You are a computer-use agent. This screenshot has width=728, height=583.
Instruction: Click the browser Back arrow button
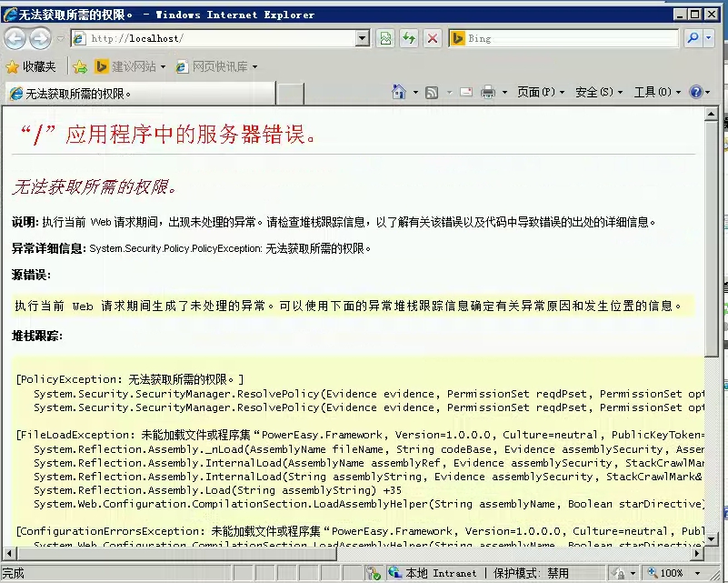(x=16, y=38)
